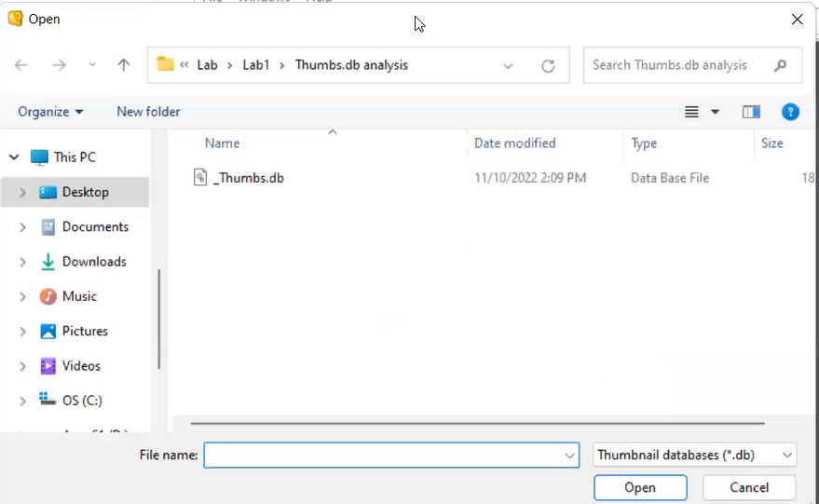This screenshot has width=819, height=504.
Task: Open the Change your view dropdown
Action: 715,112
